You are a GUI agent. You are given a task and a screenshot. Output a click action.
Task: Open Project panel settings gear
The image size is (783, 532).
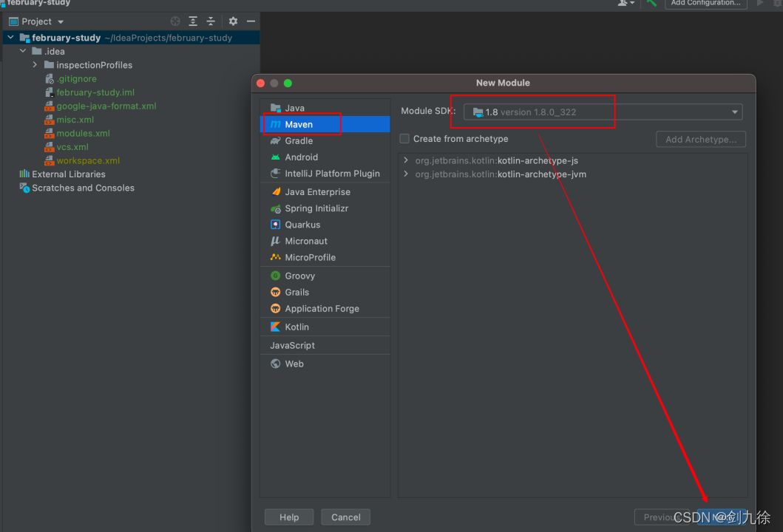pyautogui.click(x=233, y=21)
